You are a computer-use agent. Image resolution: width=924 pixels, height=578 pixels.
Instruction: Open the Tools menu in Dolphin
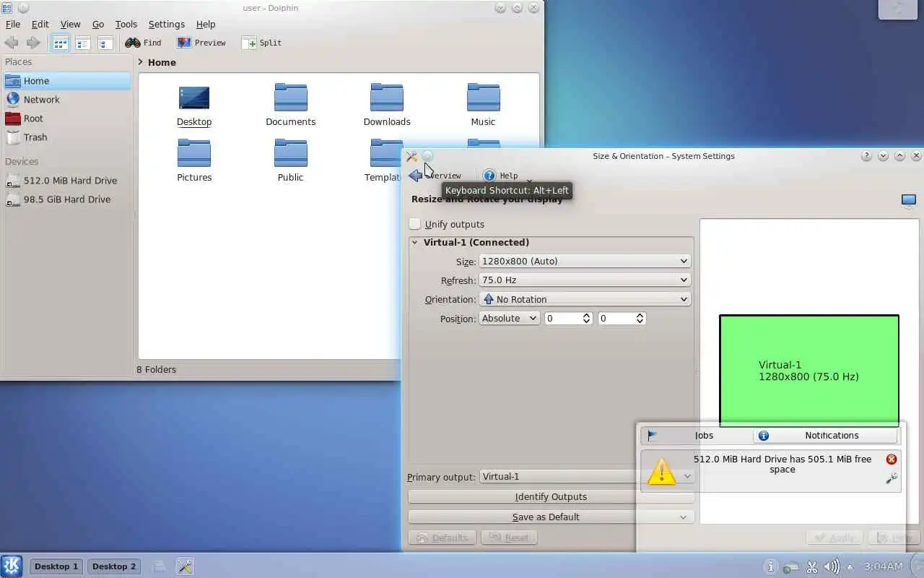[126, 24]
